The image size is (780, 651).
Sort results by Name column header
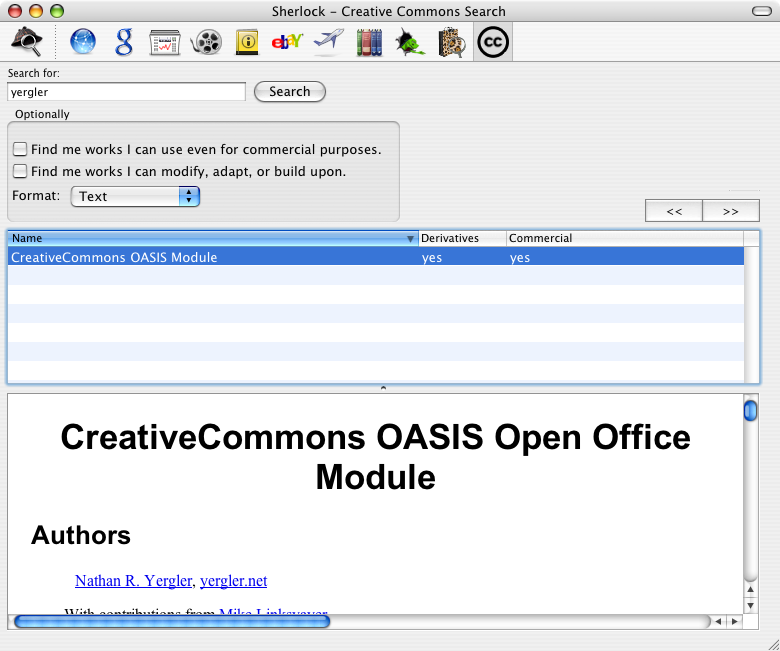pyautogui.click(x=213, y=238)
